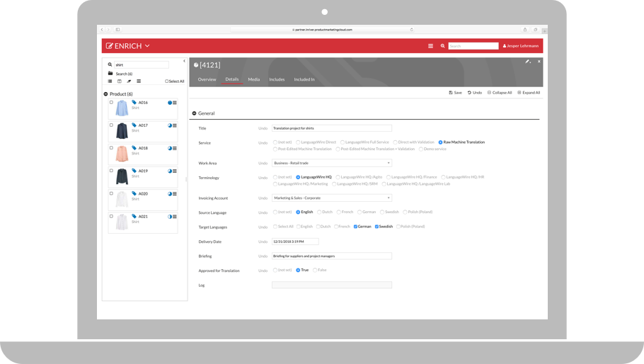Collapse the General section
Viewport: 644px width, 364px height.
point(195,113)
